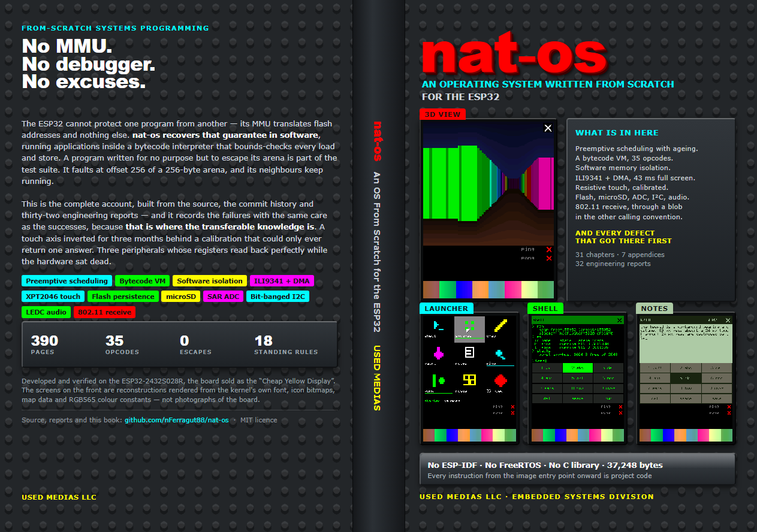Launch the green paddle-and-ball icon in Launcher
757x532 pixels.
[439, 380]
